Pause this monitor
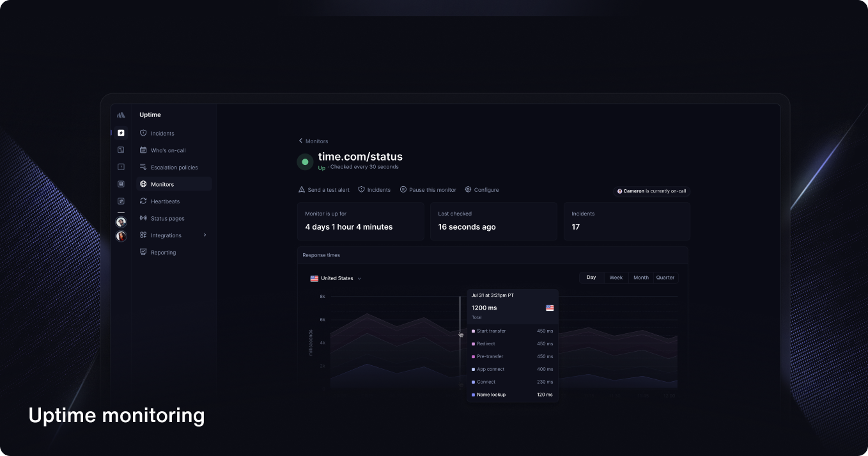Image resolution: width=868 pixels, height=456 pixels. pyautogui.click(x=428, y=189)
